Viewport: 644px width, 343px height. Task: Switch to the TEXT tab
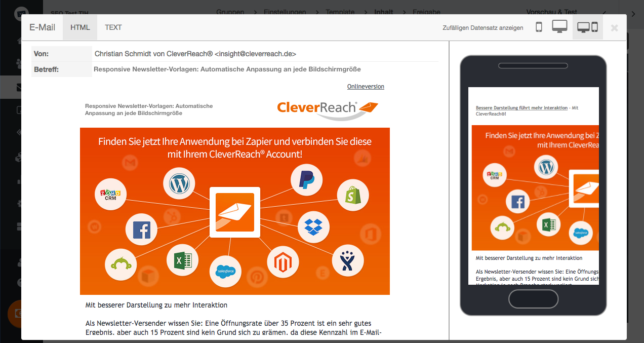click(113, 27)
